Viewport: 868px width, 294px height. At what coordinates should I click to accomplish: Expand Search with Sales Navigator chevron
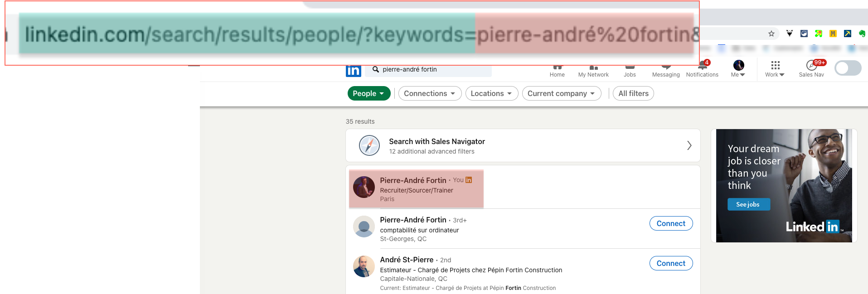tap(689, 145)
